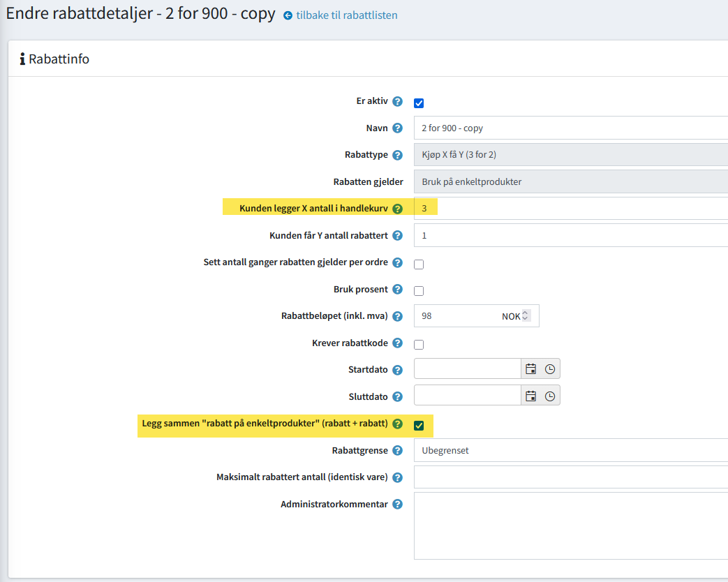Click into the Administratorkommentar text area

(570, 525)
